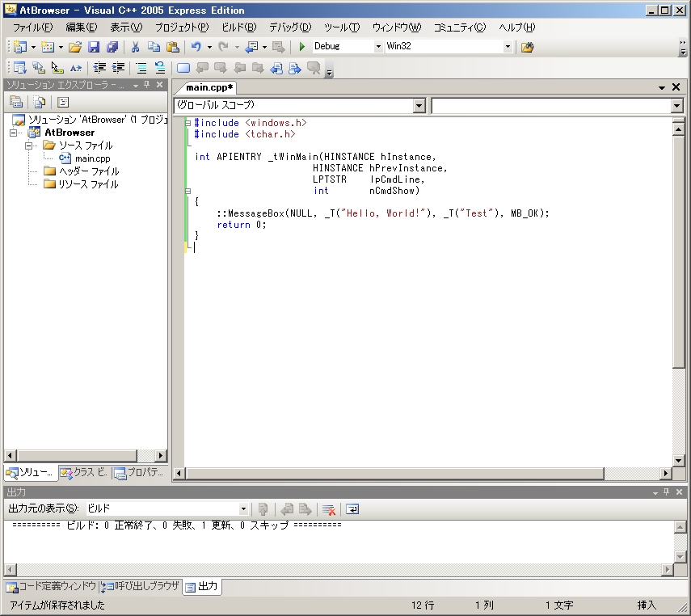This screenshot has width=691, height=616.
Task: Click the Display Quick Info icon
Action: click(x=57, y=67)
